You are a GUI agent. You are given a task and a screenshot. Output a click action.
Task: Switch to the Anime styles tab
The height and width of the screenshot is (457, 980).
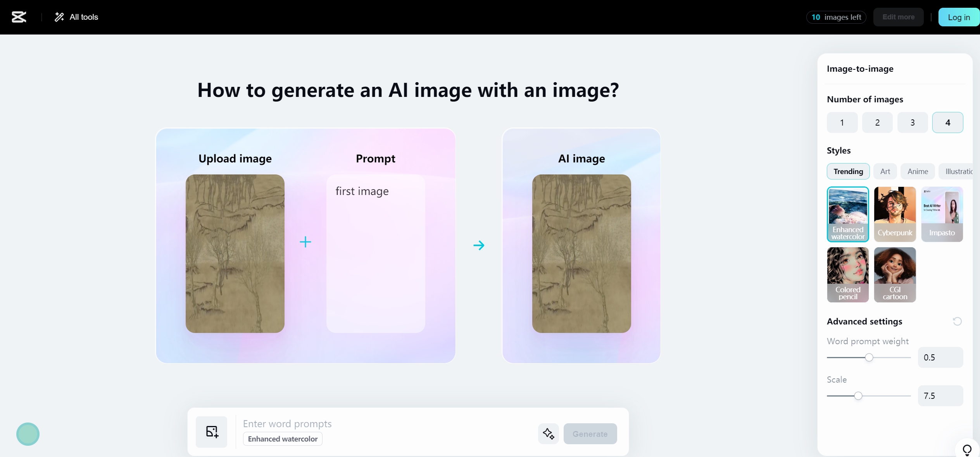[x=916, y=171]
